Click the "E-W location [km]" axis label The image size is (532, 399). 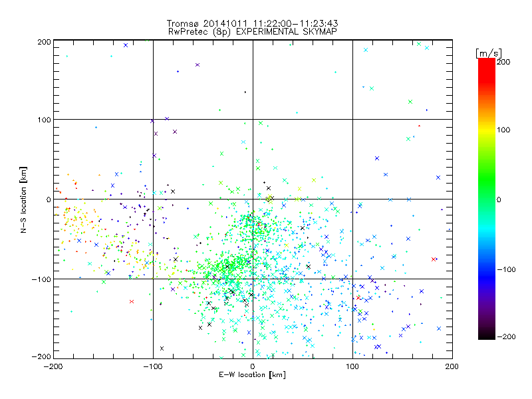[252, 375]
